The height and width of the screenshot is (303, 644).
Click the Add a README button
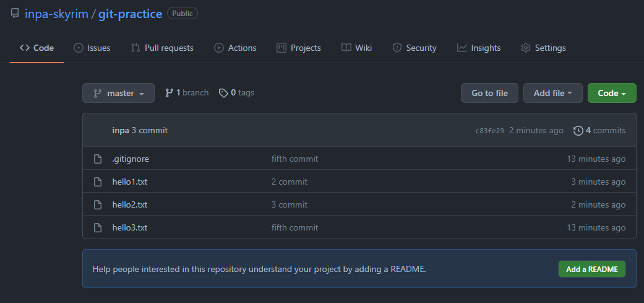click(x=592, y=270)
